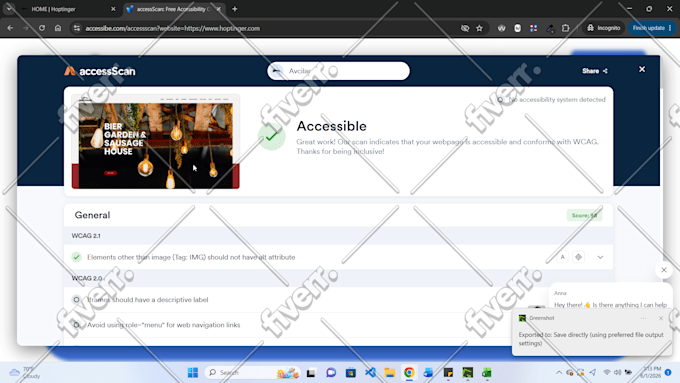The height and width of the screenshot is (383, 680).
Task: Click the green Accessible checkmark badge
Action: (x=271, y=137)
